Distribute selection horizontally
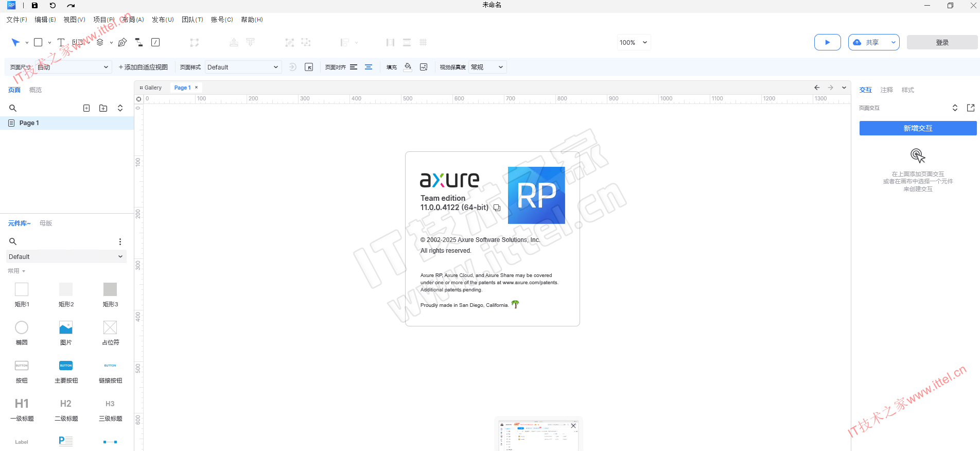This screenshot has height=451, width=980. pyautogui.click(x=390, y=42)
